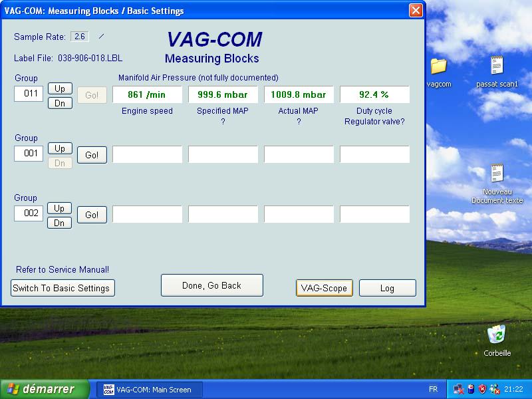Viewport: 532px width, 399px height.
Task: Click the 999.6 mbar value
Action: click(x=223, y=94)
